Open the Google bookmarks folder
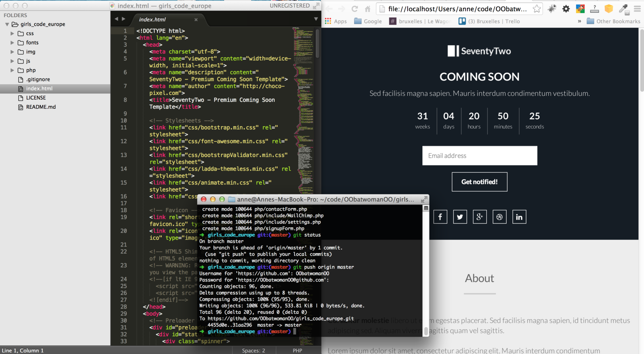The height and width of the screenshot is (354, 644). [368, 21]
